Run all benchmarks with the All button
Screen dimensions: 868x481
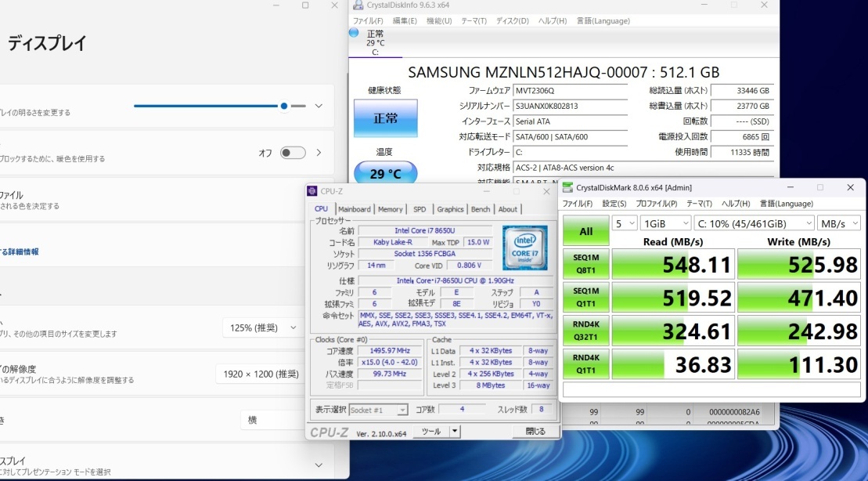[586, 231]
